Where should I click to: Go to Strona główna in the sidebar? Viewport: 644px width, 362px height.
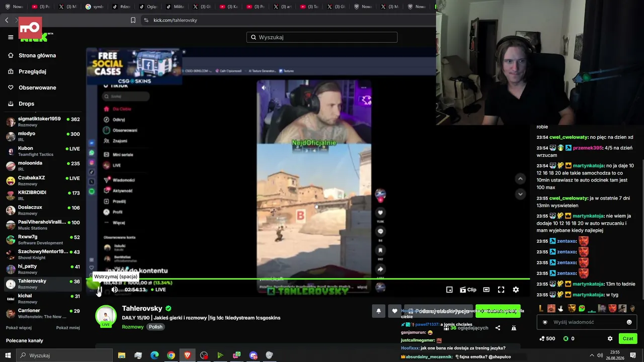pyautogui.click(x=37, y=55)
